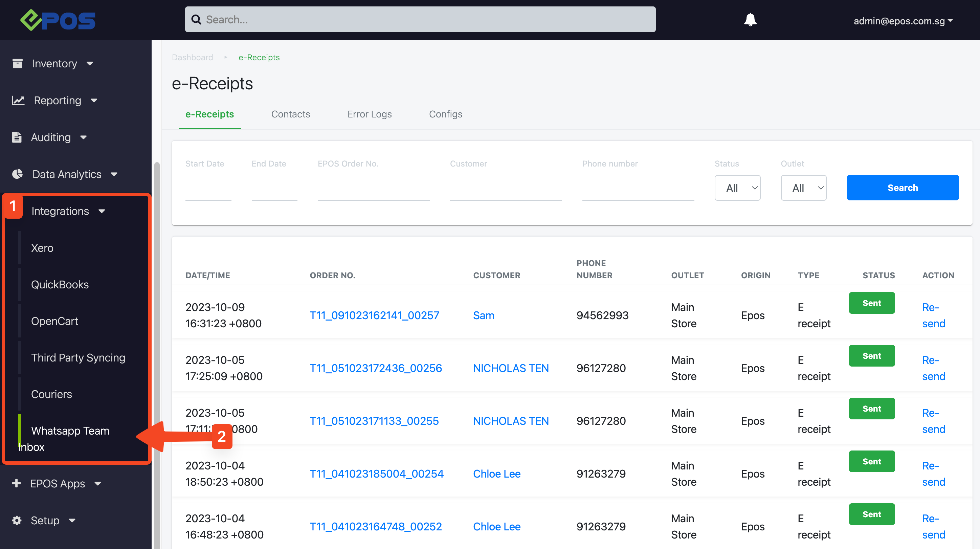Click the Data Analytics pie icon

(x=18, y=174)
